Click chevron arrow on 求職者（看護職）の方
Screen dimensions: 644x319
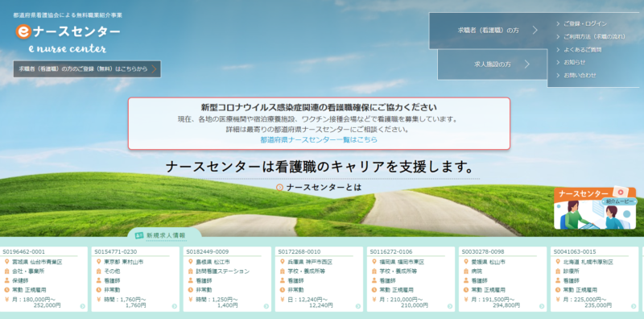tap(535, 30)
